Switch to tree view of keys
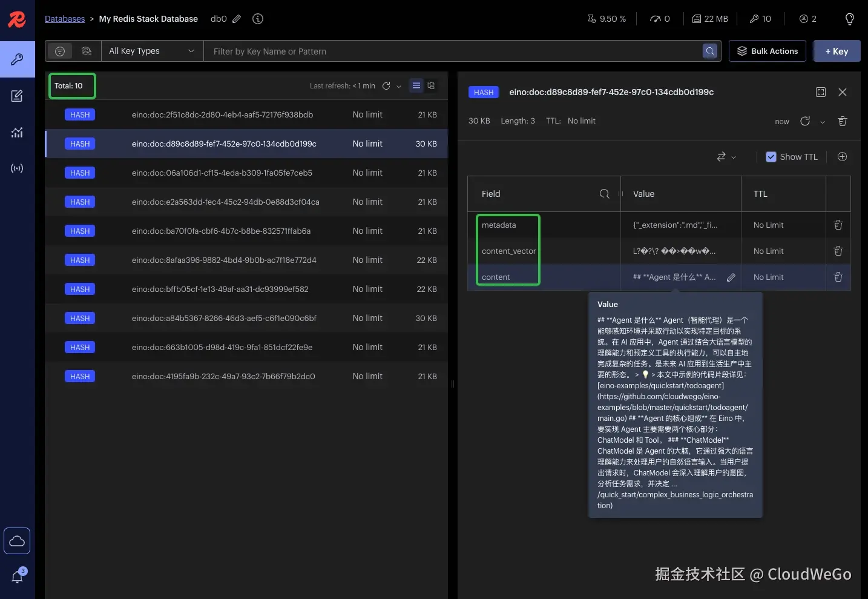 431,86
